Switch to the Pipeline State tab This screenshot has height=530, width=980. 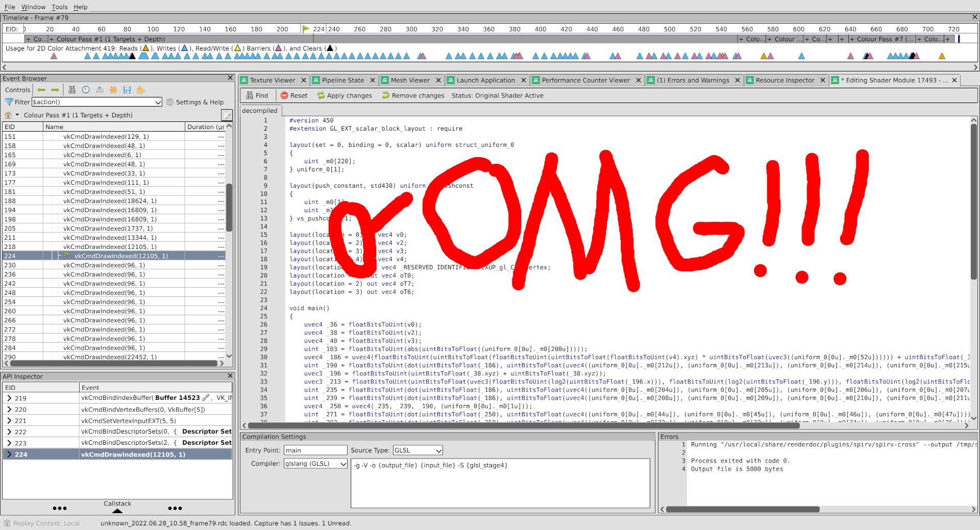(342, 80)
